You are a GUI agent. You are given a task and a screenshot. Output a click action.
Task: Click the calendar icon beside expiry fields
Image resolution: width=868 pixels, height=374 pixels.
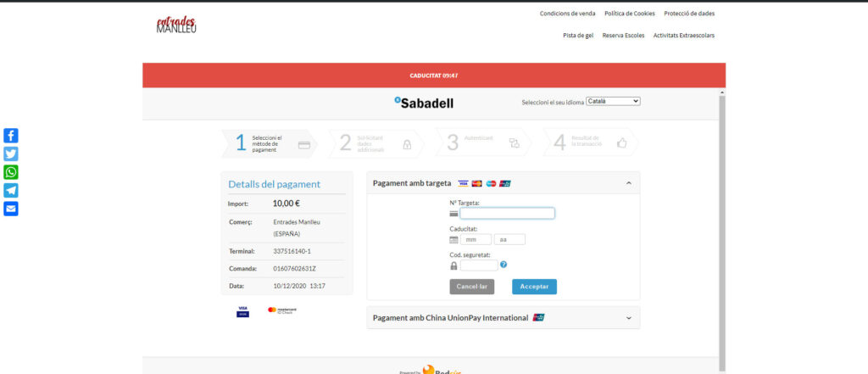pos(453,239)
